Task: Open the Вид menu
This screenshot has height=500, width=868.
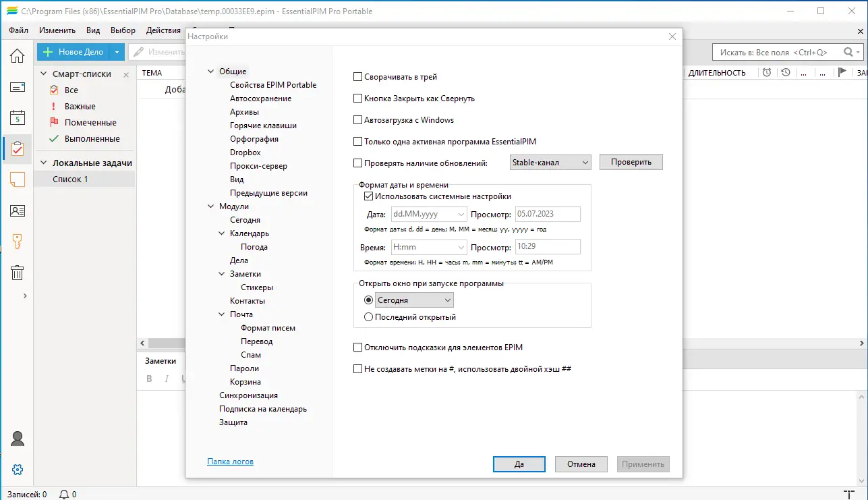Action: (93, 30)
